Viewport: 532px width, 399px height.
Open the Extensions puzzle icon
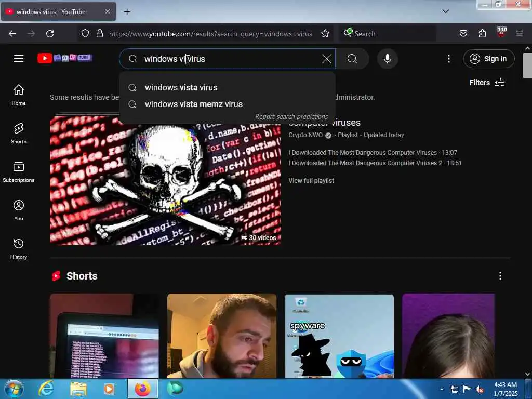pos(482,34)
